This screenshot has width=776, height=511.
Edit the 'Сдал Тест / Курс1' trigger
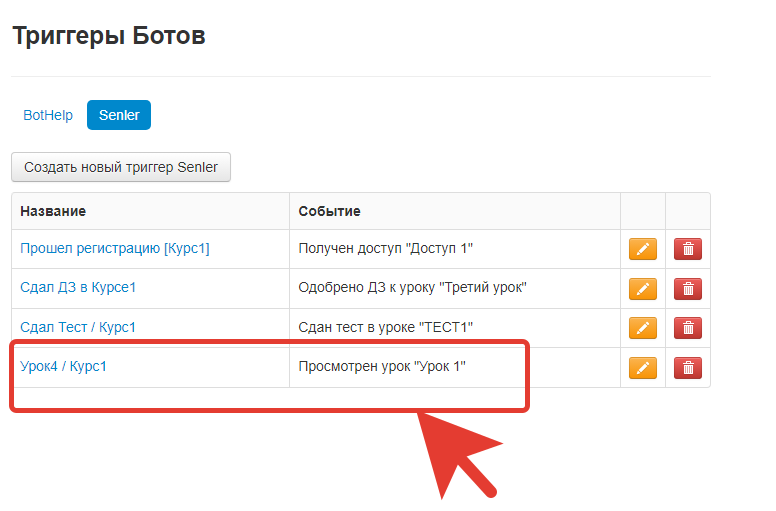(642, 328)
